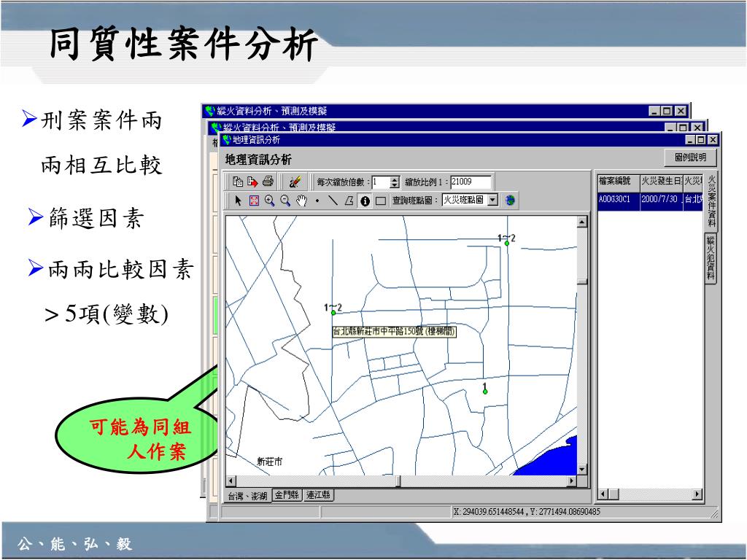Click the rearmost 縱火資料分析 window title icon
Image resolution: width=747 pixels, height=560 pixels.
[x=209, y=111]
